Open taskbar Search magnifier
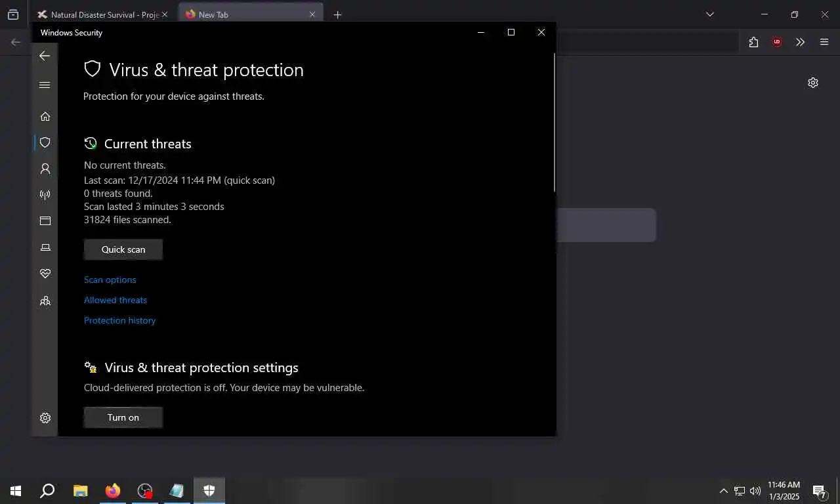 tap(47, 490)
